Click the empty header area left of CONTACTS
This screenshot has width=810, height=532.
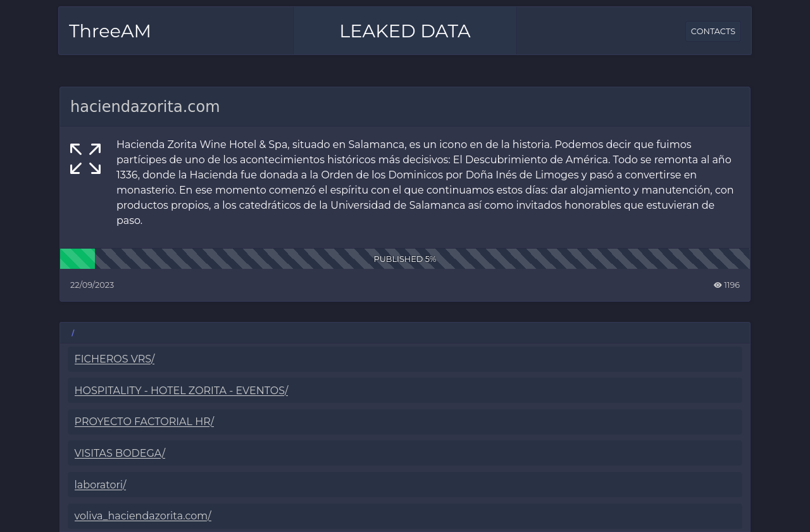tap(601, 31)
